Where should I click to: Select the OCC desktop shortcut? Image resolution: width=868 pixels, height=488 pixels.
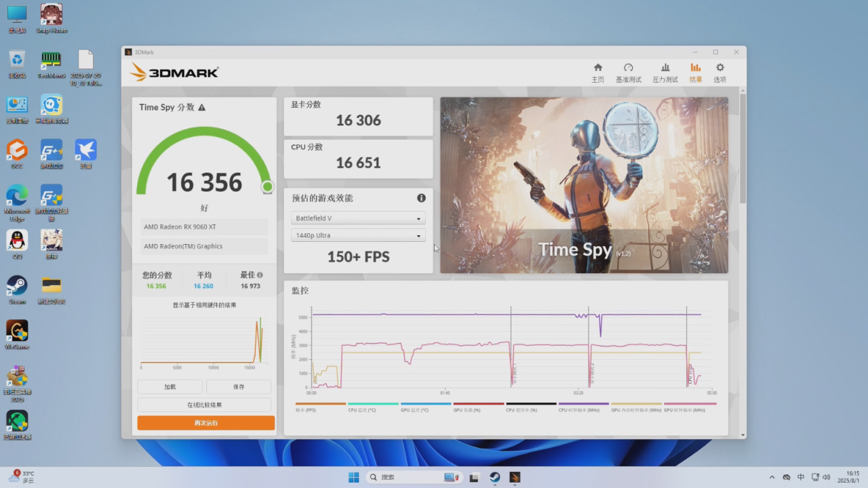point(17,154)
